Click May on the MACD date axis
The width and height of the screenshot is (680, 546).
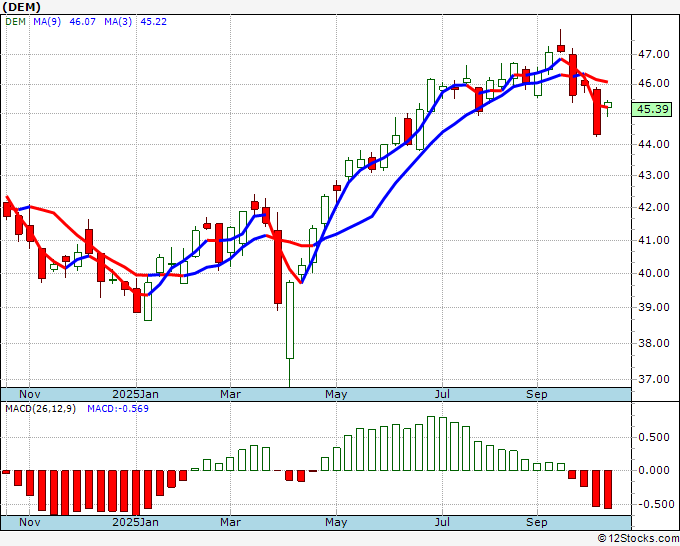click(x=336, y=522)
